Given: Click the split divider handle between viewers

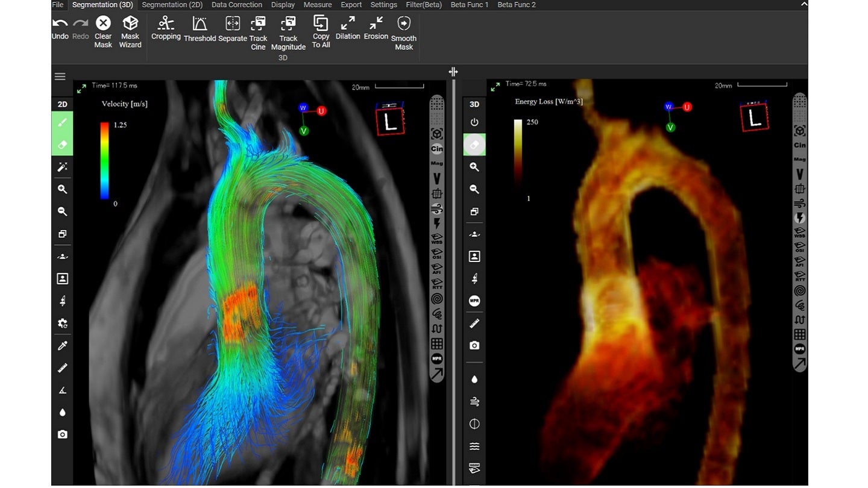Looking at the screenshot, I should click(453, 72).
